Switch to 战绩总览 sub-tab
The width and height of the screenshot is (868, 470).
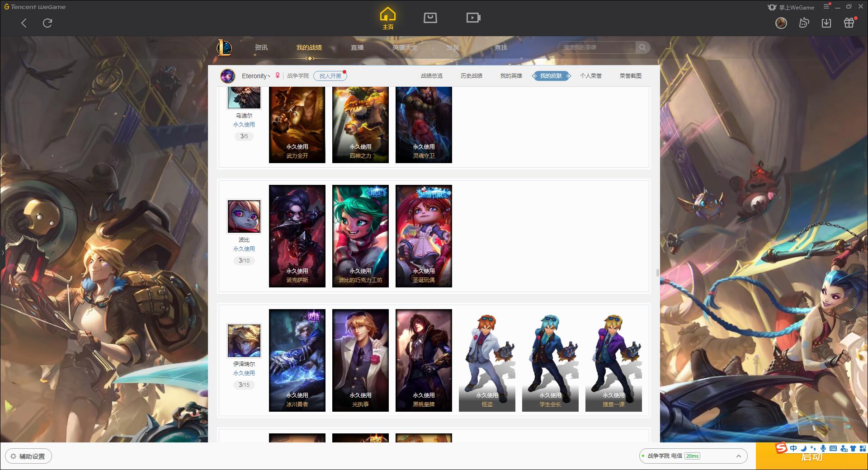(x=432, y=76)
